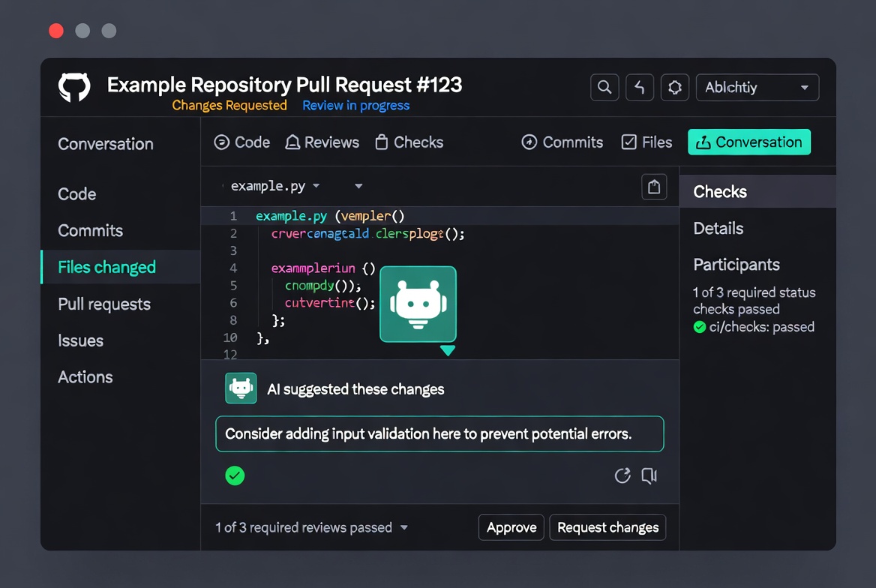Open the Commits tab
Viewport: 876px width, 588px height.
(562, 142)
